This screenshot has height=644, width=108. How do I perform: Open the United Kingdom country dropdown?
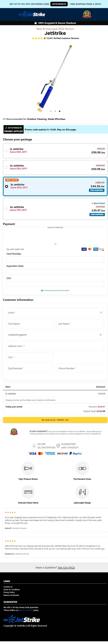(x=55, y=335)
